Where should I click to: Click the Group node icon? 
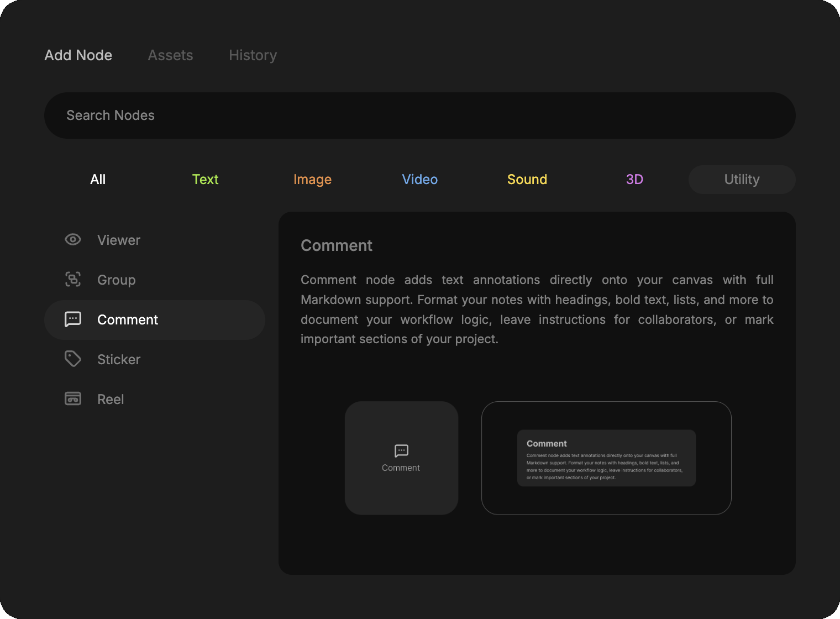coord(73,280)
